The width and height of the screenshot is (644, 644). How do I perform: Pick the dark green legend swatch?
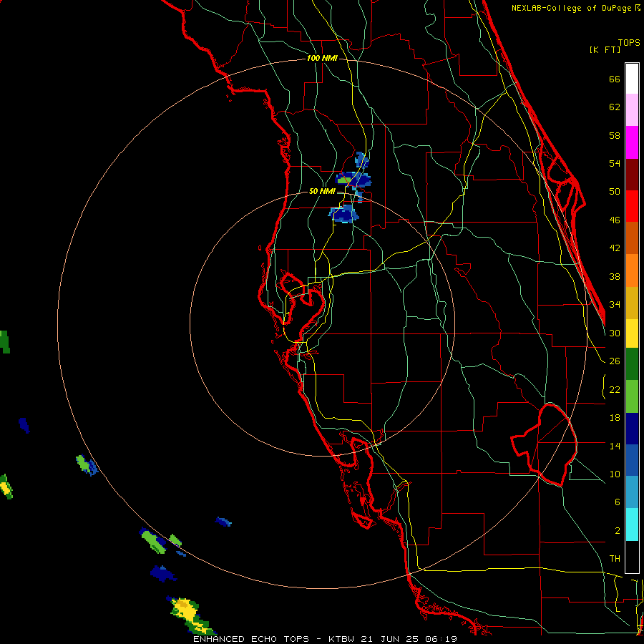632,364
